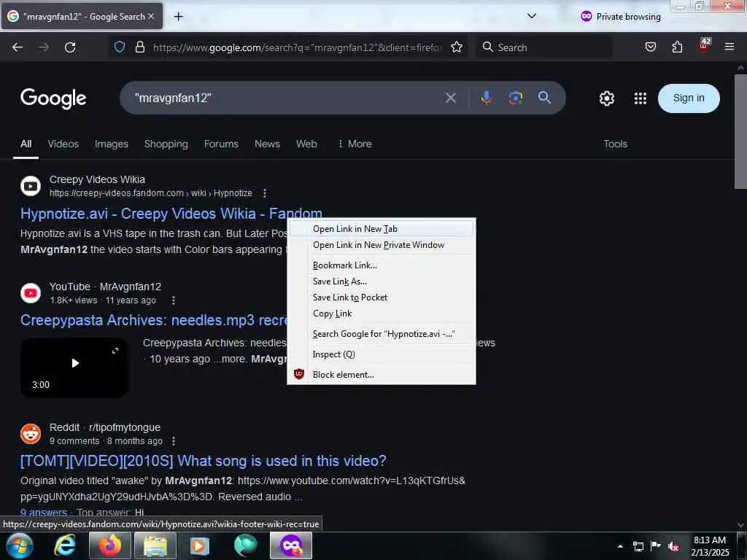Screen dimensions: 747x560
Task: Open Action Center flag tray icon
Action: pos(656,546)
